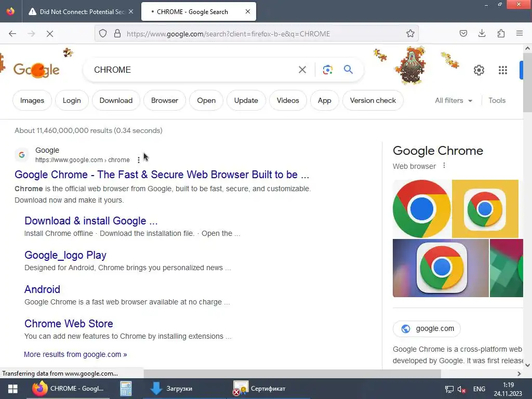This screenshot has height=399, width=532.
Task: Filter results by Videos
Action: [288, 100]
